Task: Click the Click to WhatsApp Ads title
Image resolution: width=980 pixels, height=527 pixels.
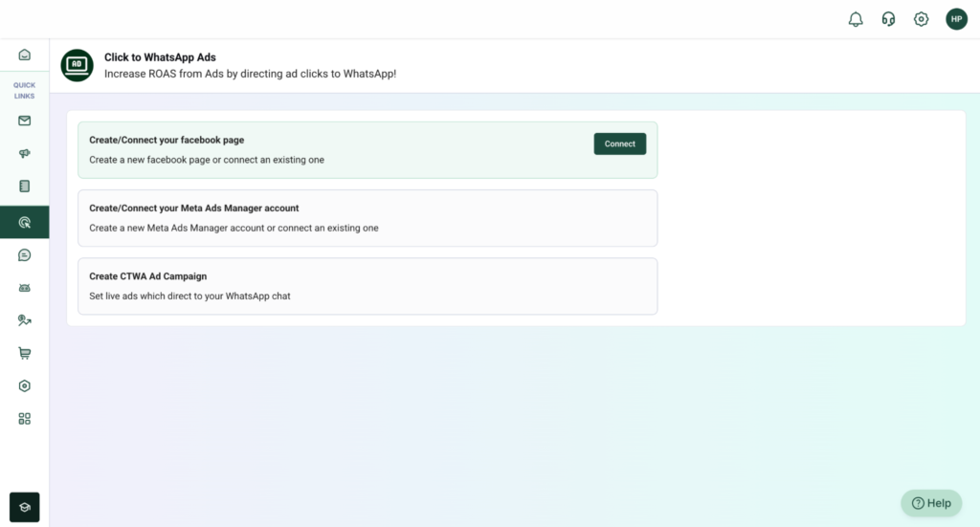Action: tap(160, 57)
